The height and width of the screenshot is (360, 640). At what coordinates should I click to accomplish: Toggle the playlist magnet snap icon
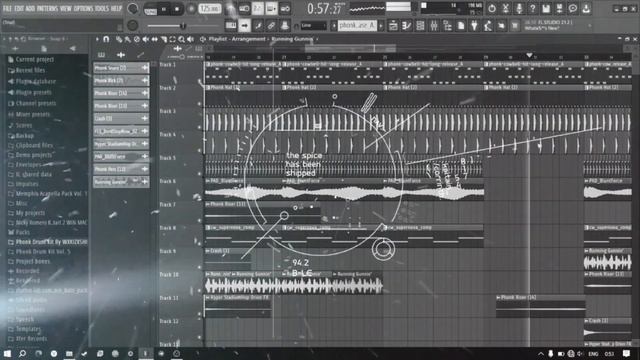click(x=106, y=39)
